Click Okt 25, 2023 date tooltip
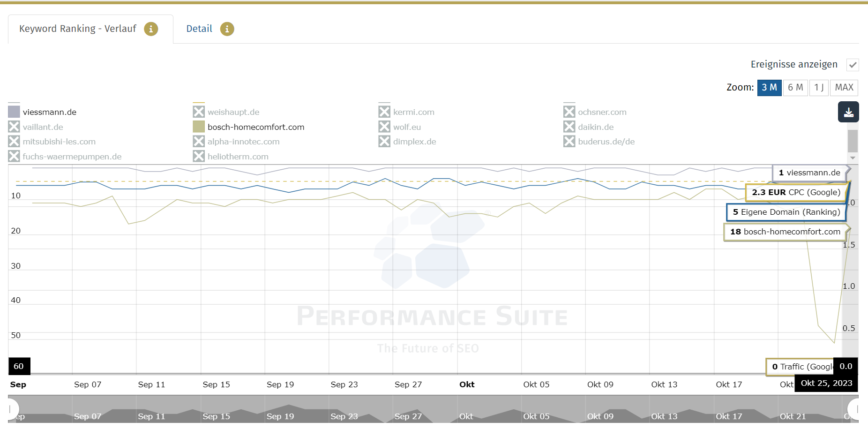The image size is (868, 429). (x=826, y=383)
